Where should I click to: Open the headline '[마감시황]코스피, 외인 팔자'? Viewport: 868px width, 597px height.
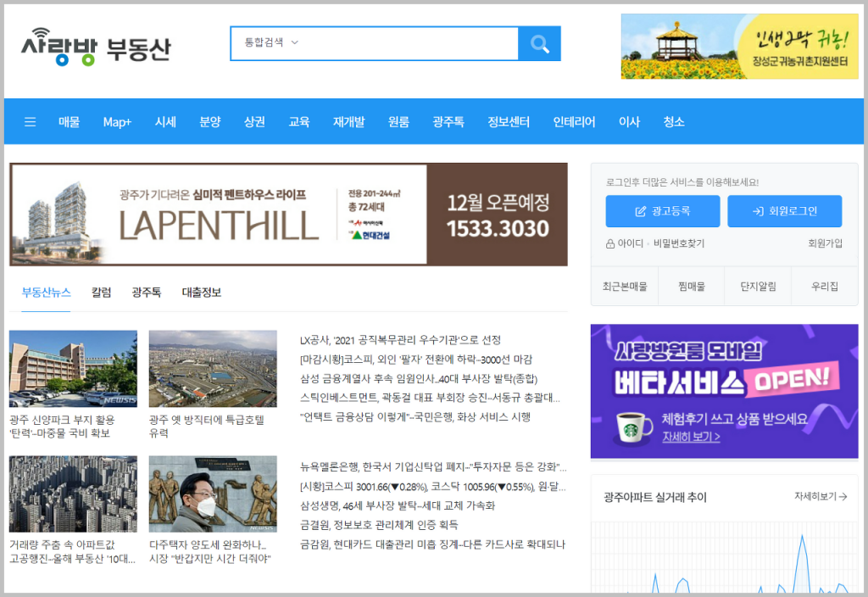pyautogui.click(x=415, y=360)
